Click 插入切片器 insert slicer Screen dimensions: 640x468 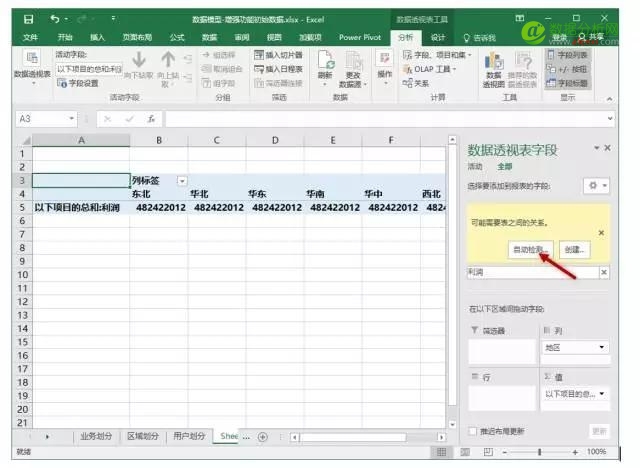click(278, 55)
